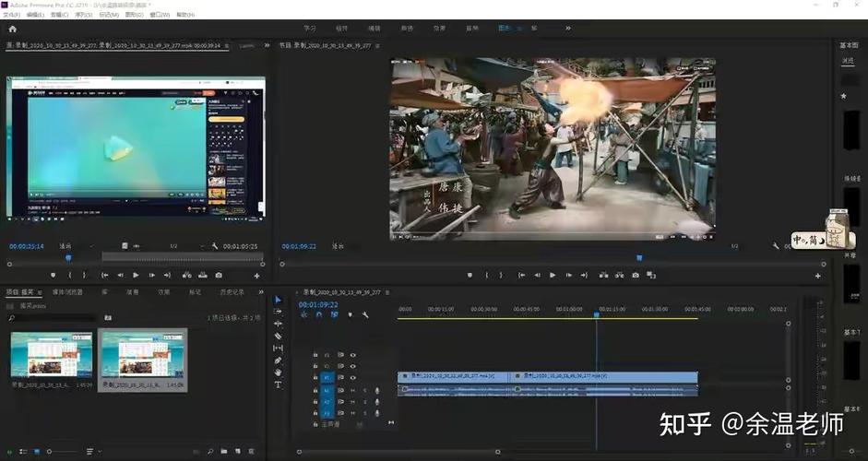Open the 文件(F) menu

[12, 15]
